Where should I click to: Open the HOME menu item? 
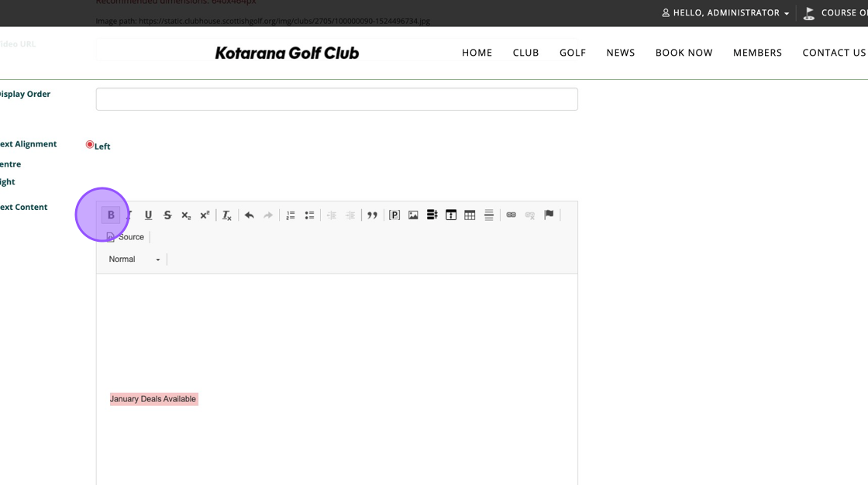pyautogui.click(x=477, y=53)
